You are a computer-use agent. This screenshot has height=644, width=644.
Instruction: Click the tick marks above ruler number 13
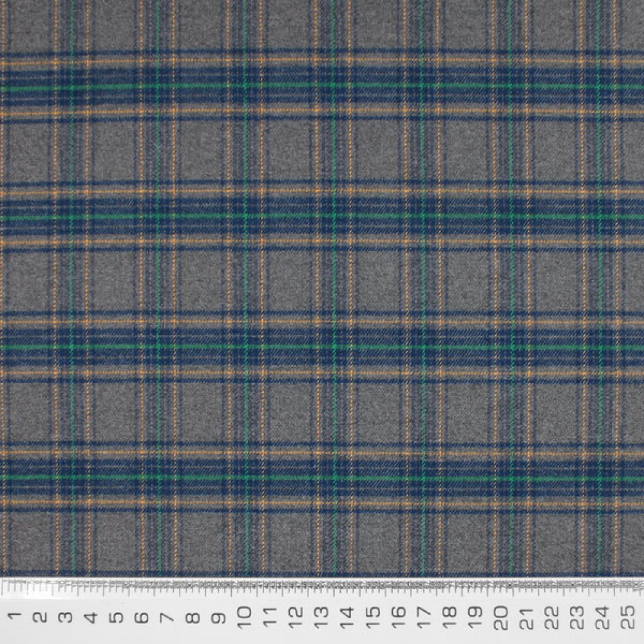321,586
